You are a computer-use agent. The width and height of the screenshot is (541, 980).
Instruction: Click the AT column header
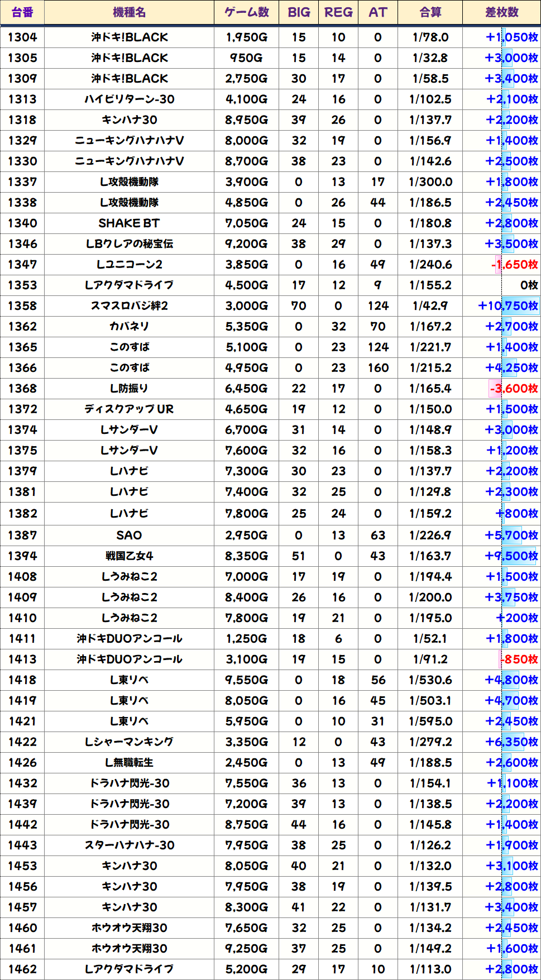pyautogui.click(x=378, y=12)
